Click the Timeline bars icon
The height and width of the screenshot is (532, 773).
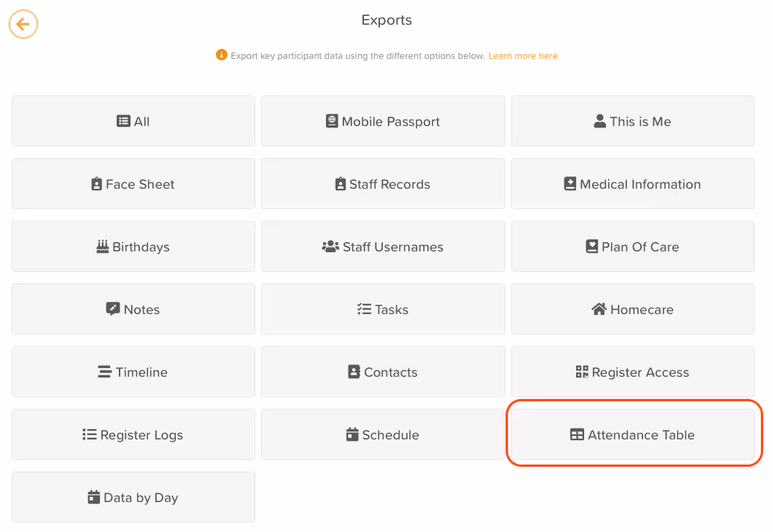[104, 372]
